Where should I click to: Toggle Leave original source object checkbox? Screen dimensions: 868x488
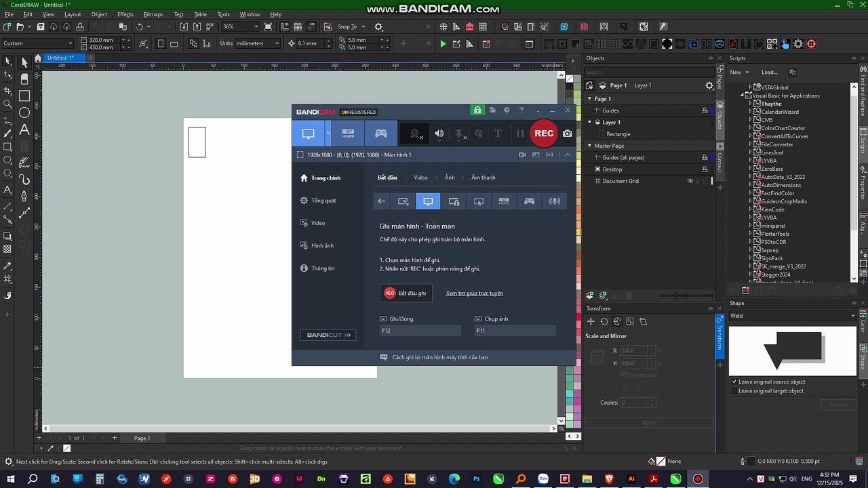[x=734, y=382]
